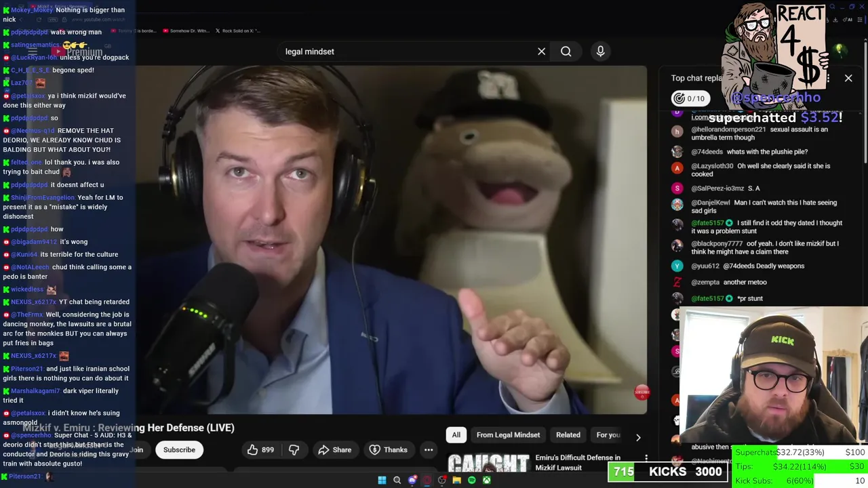Select the 'All' filter chip
The image size is (868, 488).
[456, 435]
